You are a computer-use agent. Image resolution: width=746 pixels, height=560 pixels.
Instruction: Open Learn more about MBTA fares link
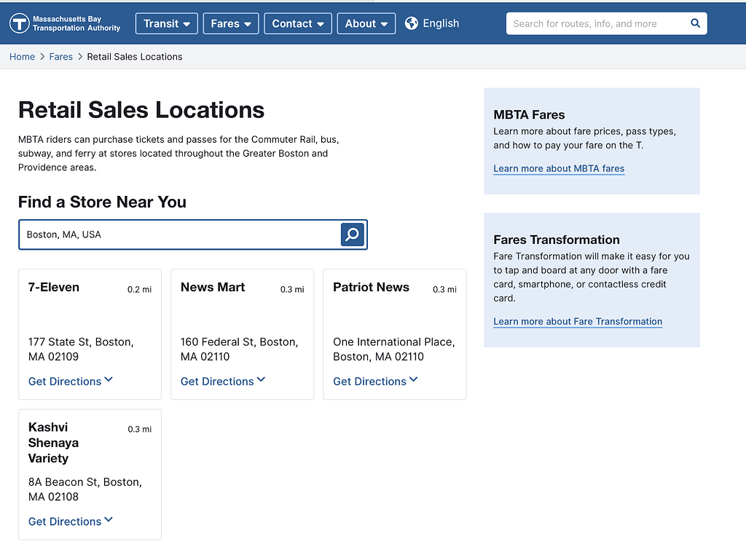559,168
